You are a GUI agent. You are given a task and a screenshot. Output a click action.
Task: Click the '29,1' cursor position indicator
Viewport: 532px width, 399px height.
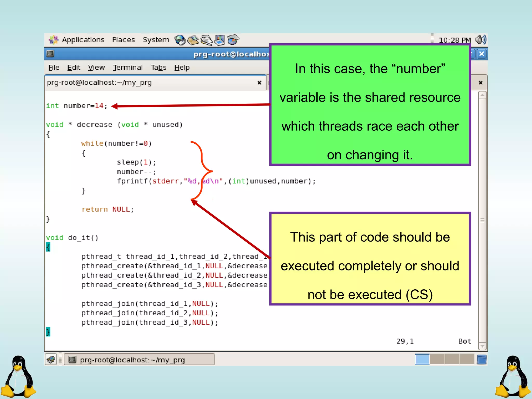coord(405,341)
